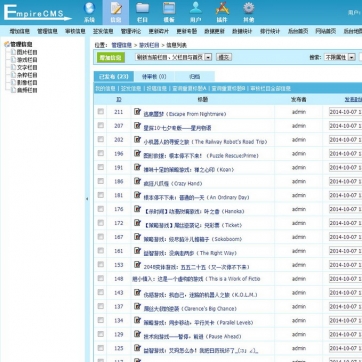This screenshot has width=362, height=362.
Task: Click the green 增加信息 button
Action: point(111,57)
